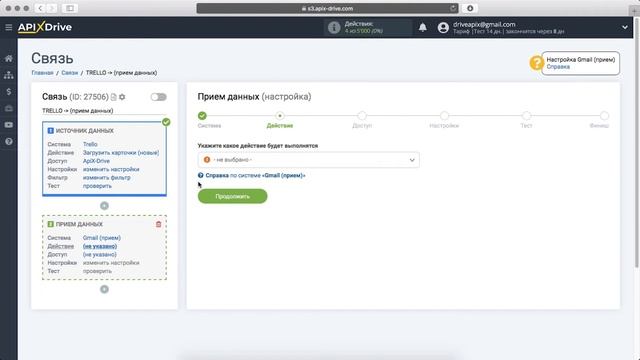This screenshot has width=640, height=360.
Task: Open the connections sitemap icon in the sidebar
Action: click(x=9, y=75)
